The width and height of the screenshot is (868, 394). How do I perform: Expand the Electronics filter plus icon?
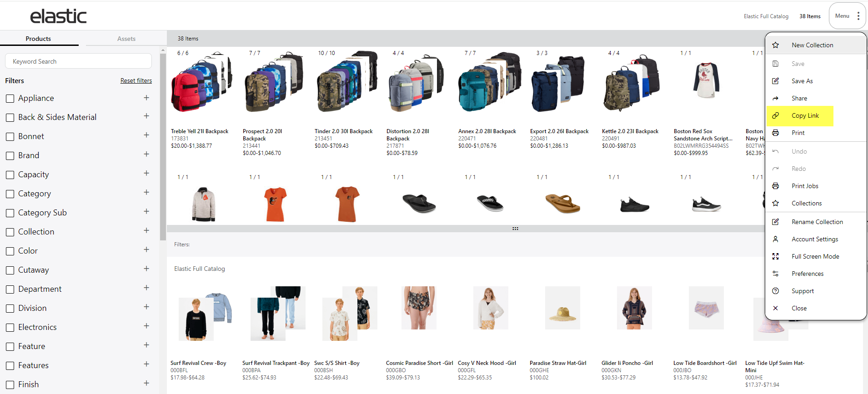pos(146,326)
